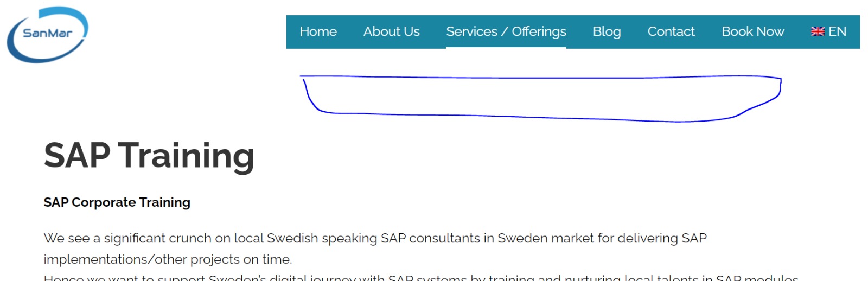Click the SAP Training page heading
Viewport: 868px width, 281px height.
point(149,155)
